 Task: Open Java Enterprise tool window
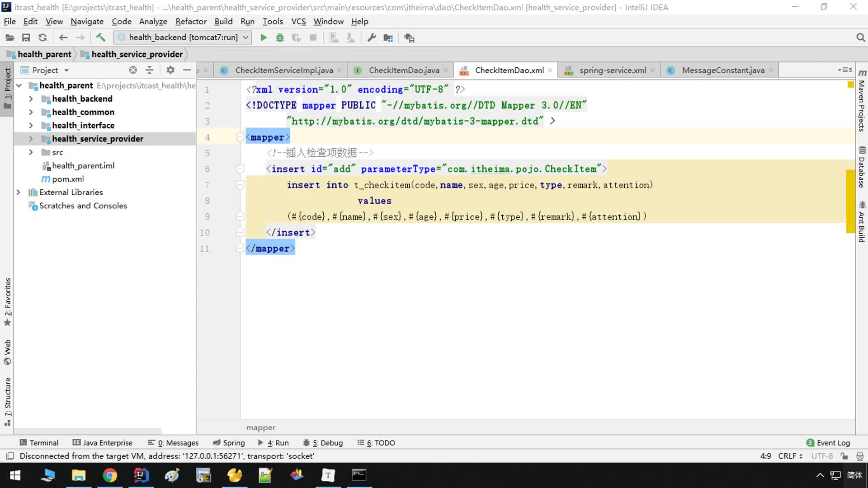coord(103,443)
